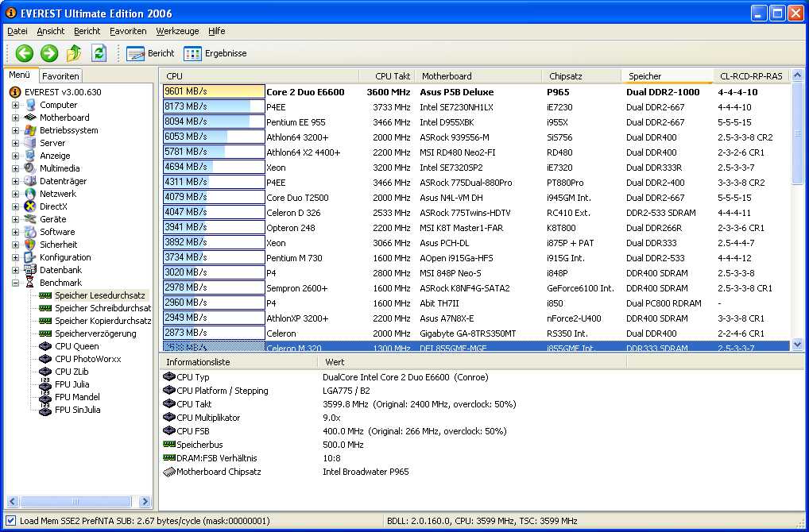Click the Intel Broadwater P965 value
This screenshot has height=532, width=809.
[x=366, y=472]
